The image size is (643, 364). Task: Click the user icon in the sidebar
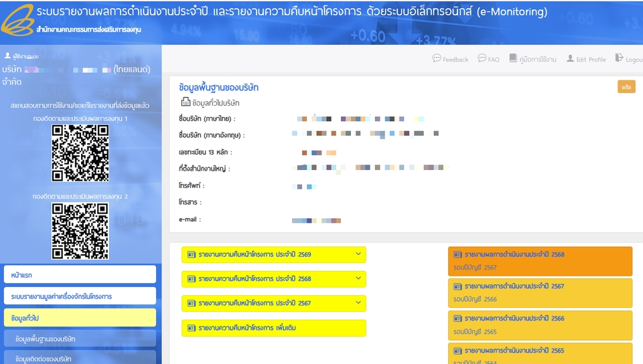[7, 56]
